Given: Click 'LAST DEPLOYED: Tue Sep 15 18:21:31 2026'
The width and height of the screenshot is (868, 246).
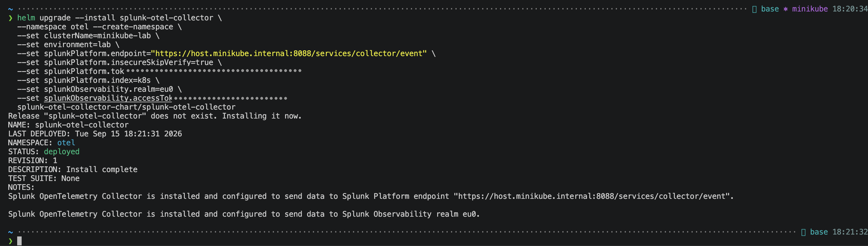Looking at the screenshot, I should pyautogui.click(x=95, y=134).
